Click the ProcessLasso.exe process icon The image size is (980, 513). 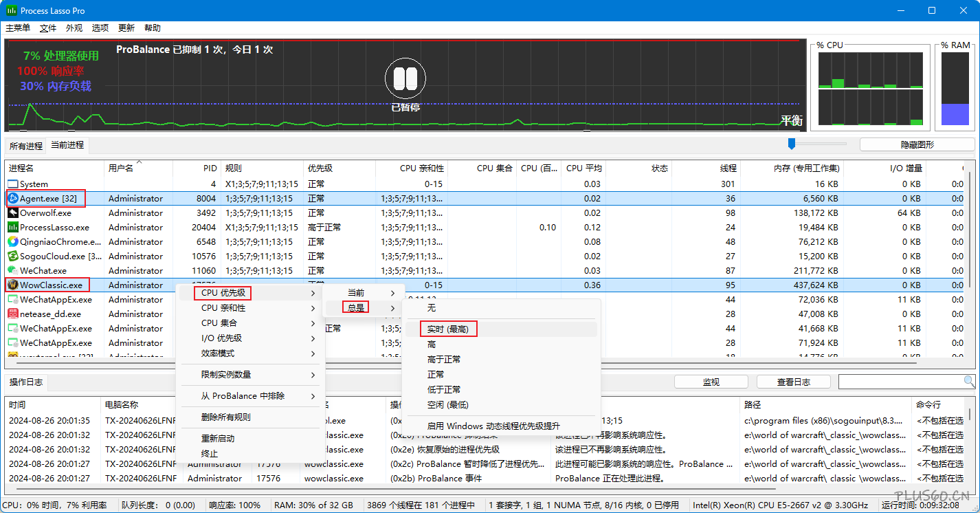pos(12,228)
